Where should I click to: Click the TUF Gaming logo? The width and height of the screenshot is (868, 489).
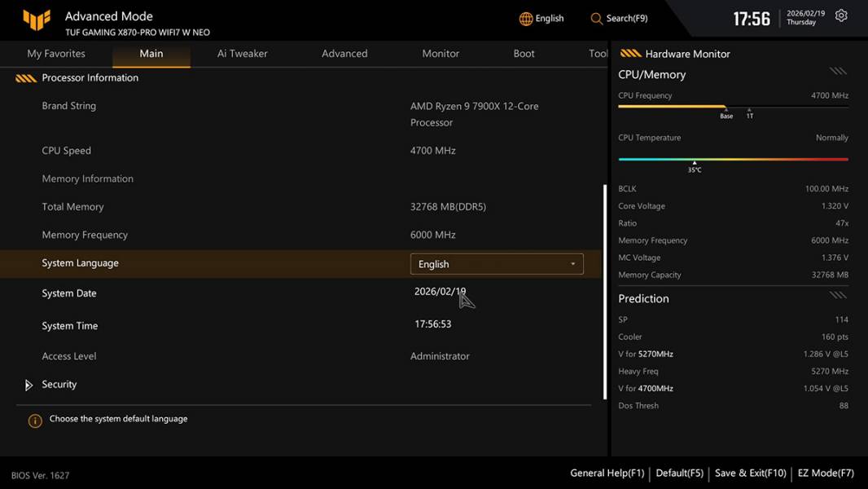coord(37,20)
